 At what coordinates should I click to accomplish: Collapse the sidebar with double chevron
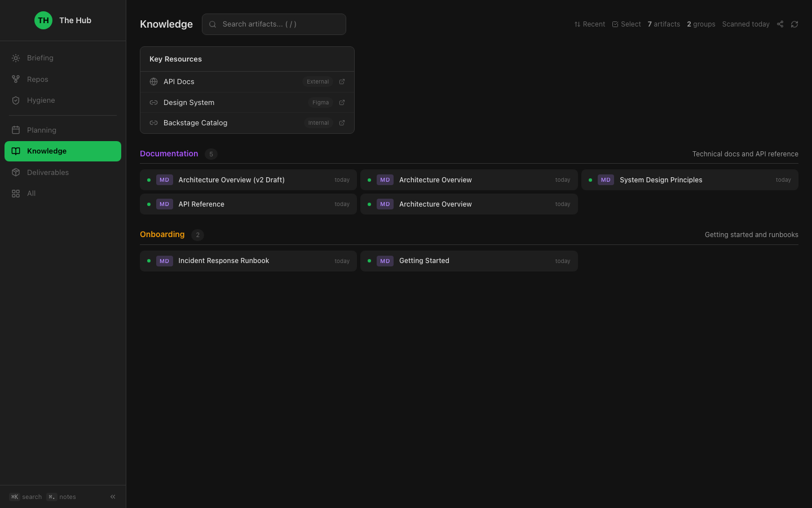[x=113, y=497]
